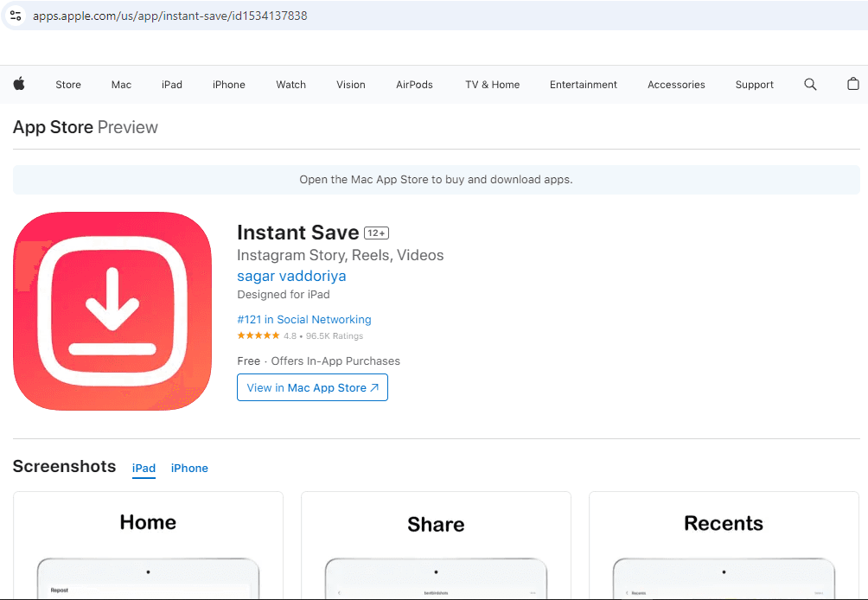Open the Store menu

pos(68,85)
